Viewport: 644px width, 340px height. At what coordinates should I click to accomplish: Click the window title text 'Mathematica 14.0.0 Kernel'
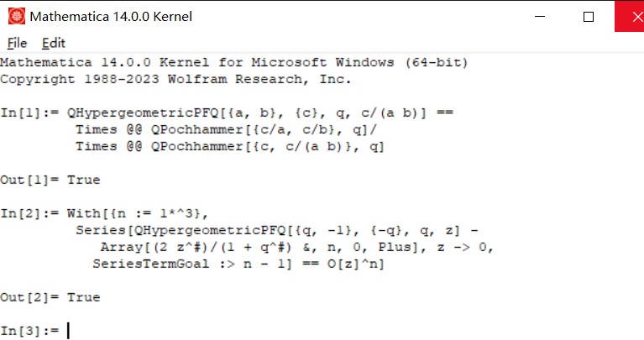[x=111, y=17]
